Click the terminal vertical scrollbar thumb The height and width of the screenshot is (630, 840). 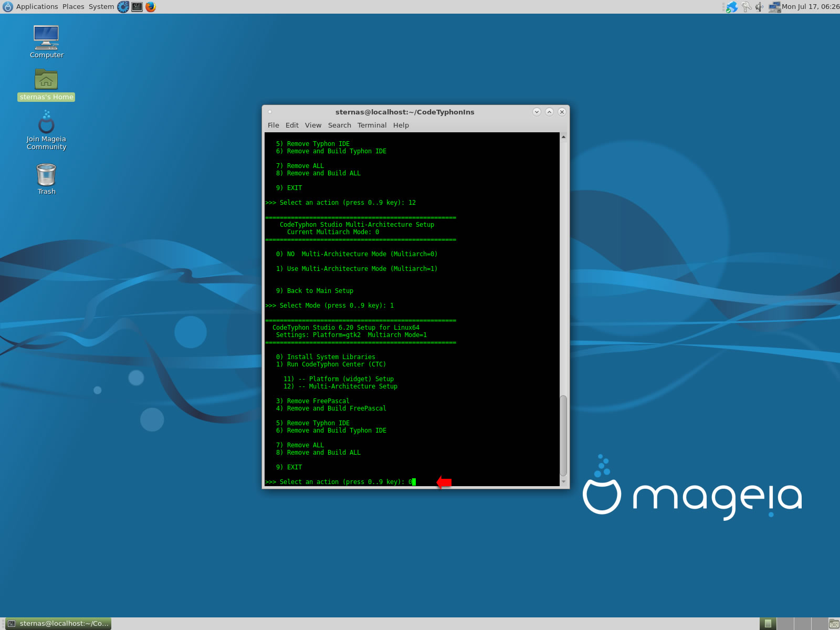tap(563, 435)
